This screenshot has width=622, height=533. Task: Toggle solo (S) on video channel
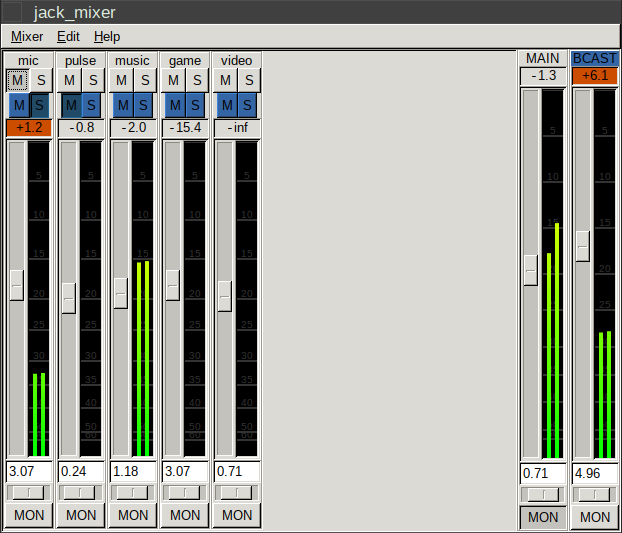pyautogui.click(x=249, y=81)
